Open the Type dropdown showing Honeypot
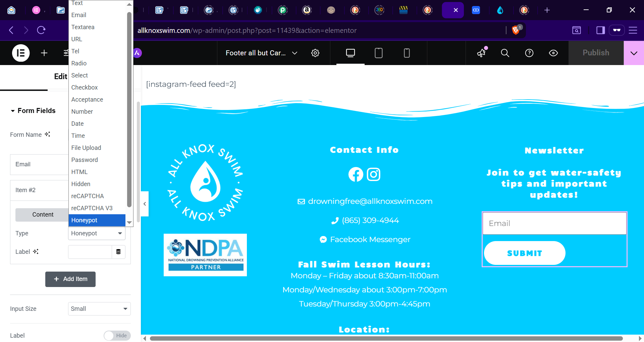This screenshot has width=644, height=342. (97, 233)
